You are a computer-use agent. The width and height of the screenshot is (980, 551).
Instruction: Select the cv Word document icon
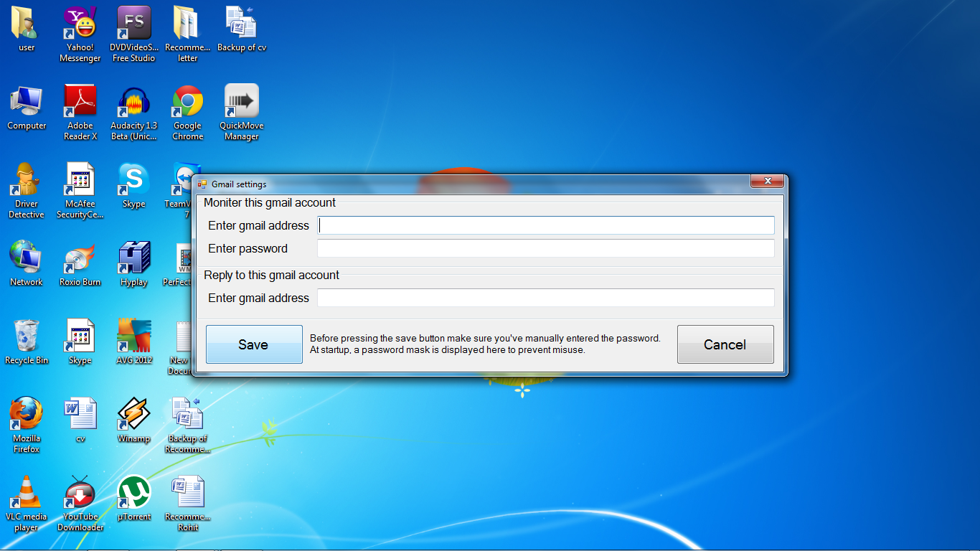point(80,420)
